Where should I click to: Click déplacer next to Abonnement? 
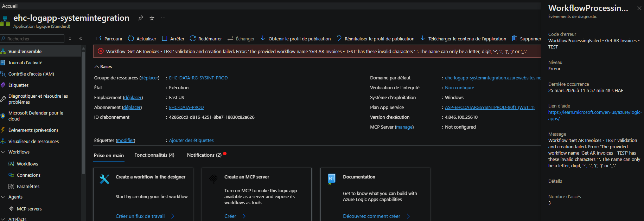click(x=132, y=107)
